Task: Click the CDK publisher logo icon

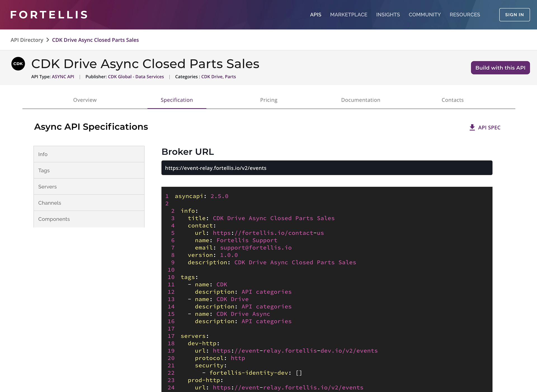Action: click(x=18, y=64)
